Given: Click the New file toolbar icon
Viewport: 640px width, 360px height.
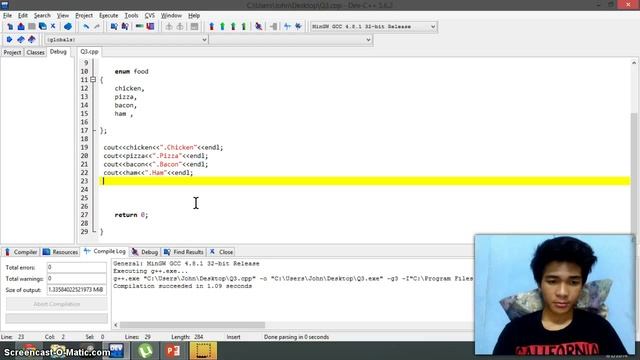Looking at the screenshot, I should 9,27.
